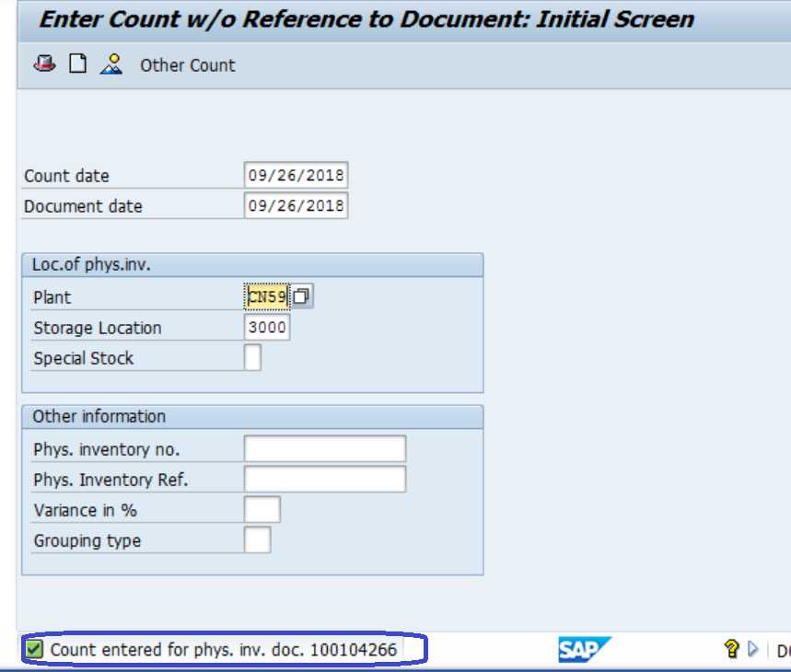Click the green success checkmark status icon
The height and width of the screenshot is (672, 791).
34,649
